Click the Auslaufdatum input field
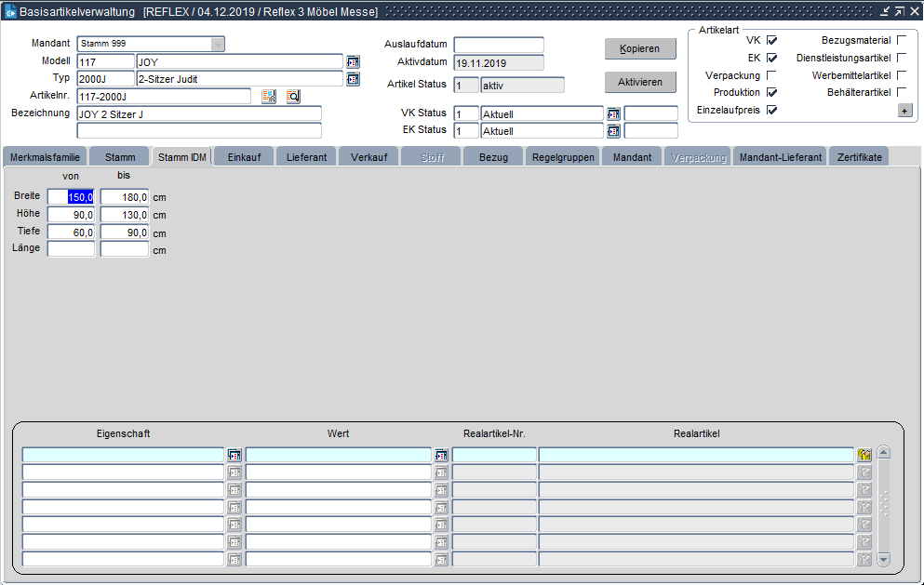 coord(498,45)
